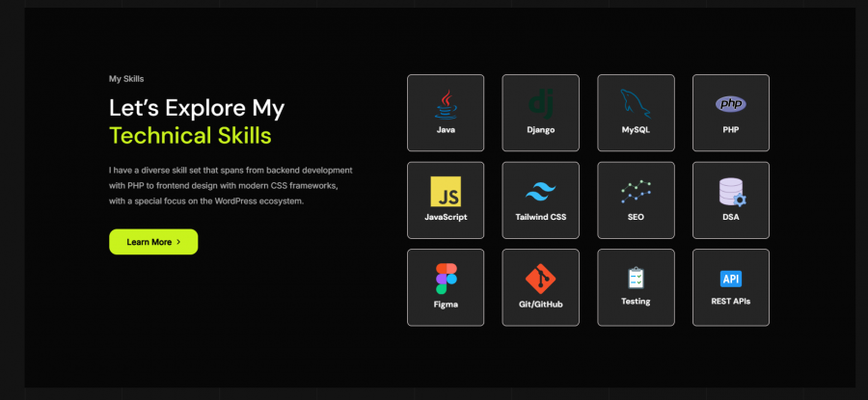Open the PHP logo icon
The height and width of the screenshot is (400, 868).
tap(730, 103)
